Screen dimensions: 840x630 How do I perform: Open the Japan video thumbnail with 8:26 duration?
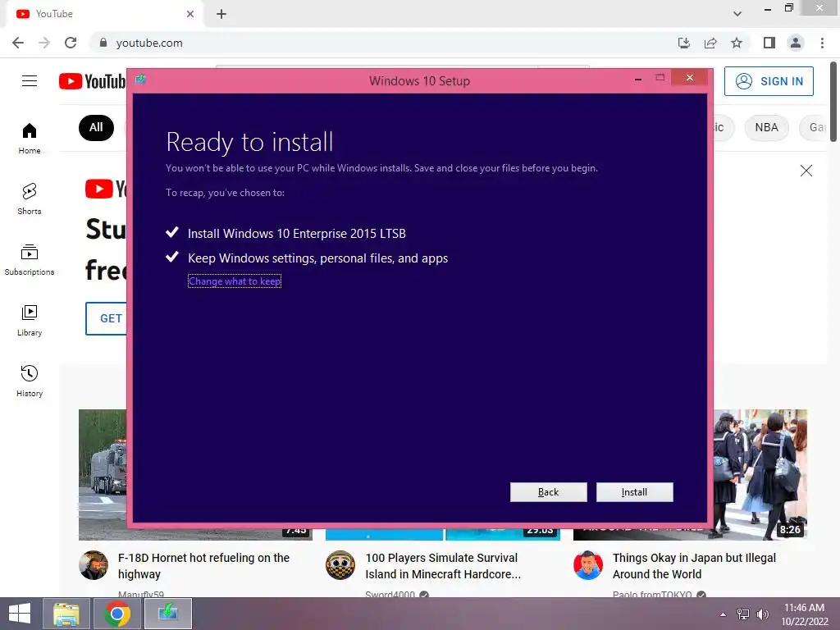tap(760, 475)
